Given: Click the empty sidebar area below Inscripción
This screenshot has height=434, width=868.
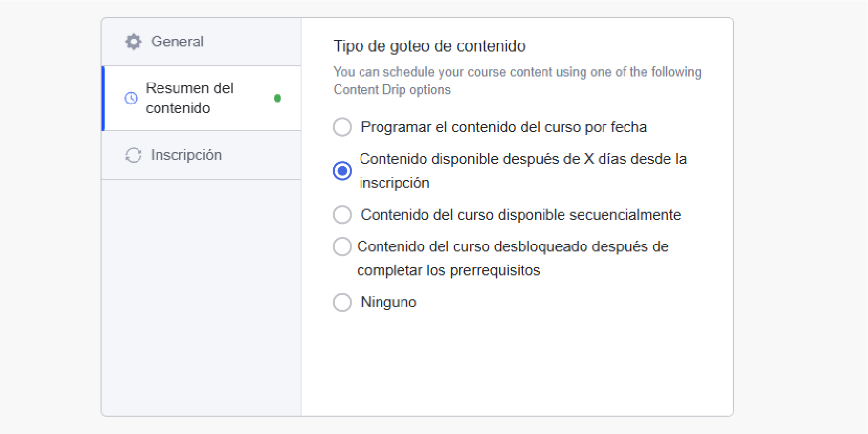Looking at the screenshot, I should pyautogui.click(x=201, y=296).
